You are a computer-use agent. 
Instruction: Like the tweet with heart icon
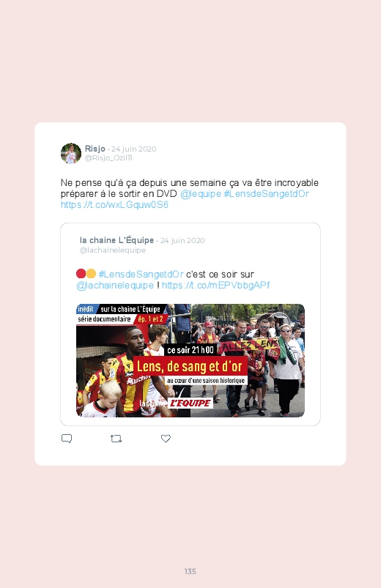click(166, 439)
